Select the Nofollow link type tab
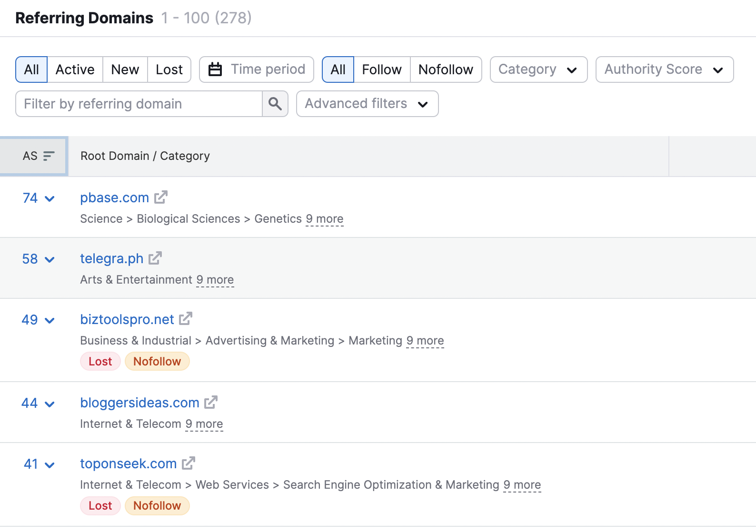 coord(446,69)
